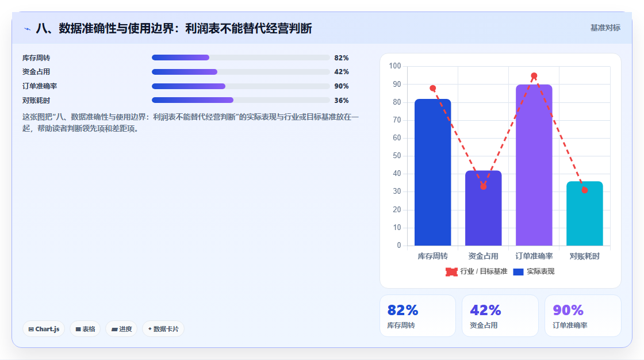644x360 pixels.
Task: Click the 36% value beside 对账耗时 progress bar
Action: 342,101
